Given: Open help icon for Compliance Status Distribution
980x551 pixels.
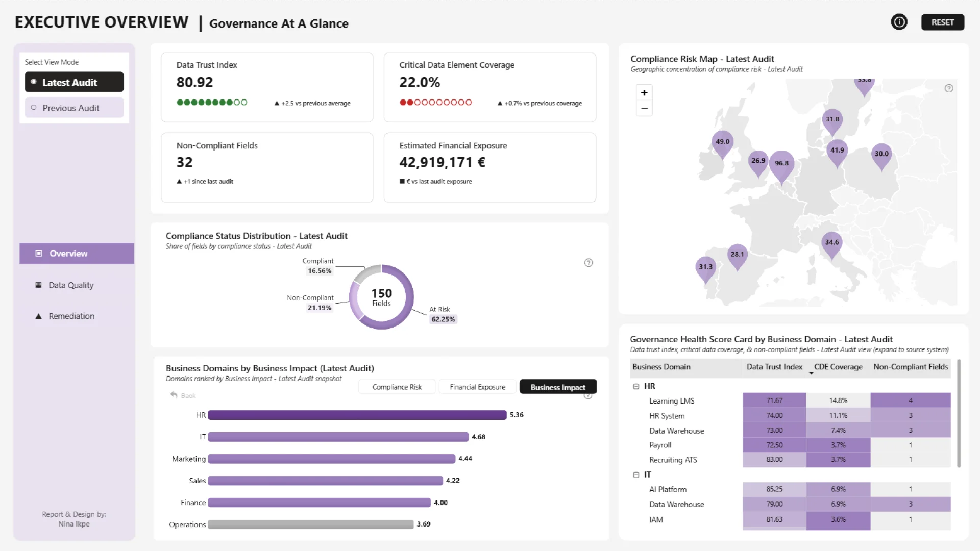Looking at the screenshot, I should coord(588,263).
